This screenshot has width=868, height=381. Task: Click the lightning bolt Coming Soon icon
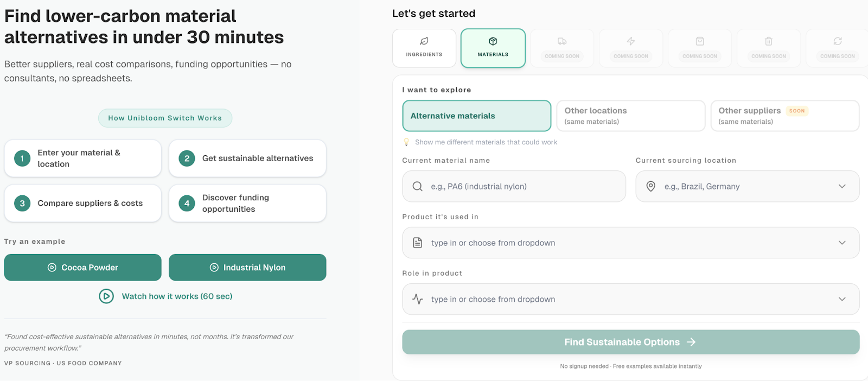(x=631, y=41)
